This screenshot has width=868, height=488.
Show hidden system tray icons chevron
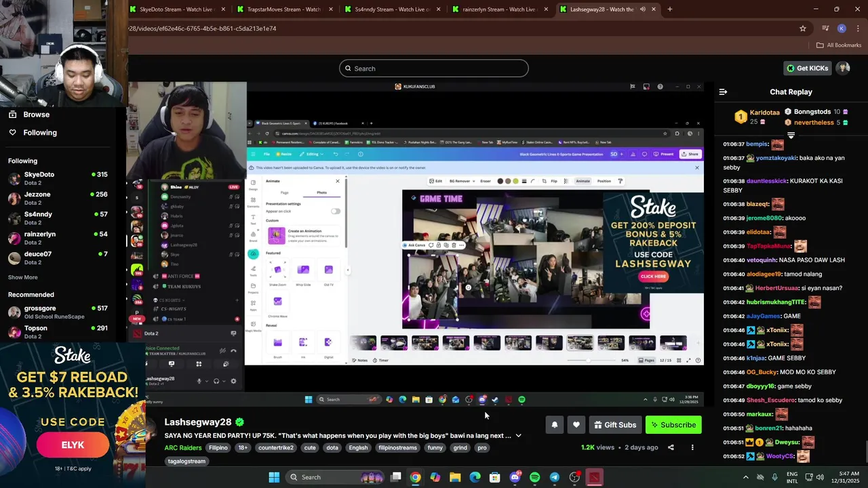(x=746, y=477)
